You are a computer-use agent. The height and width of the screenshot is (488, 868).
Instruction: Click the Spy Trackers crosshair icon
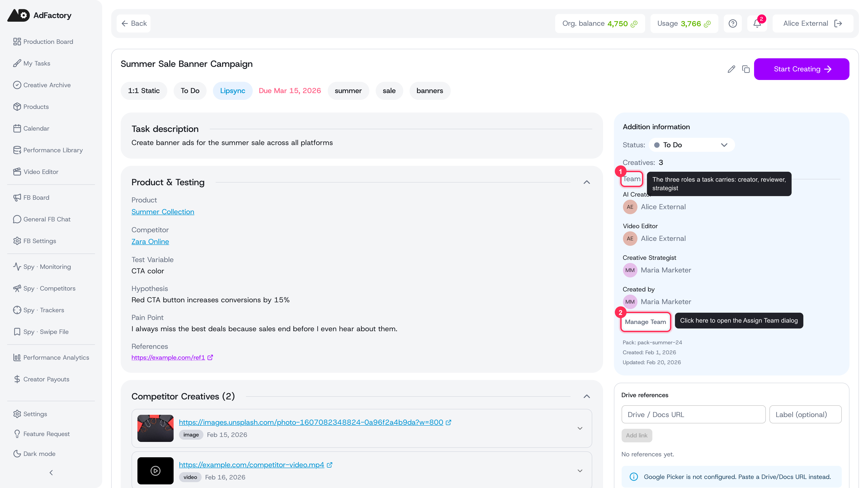pyautogui.click(x=17, y=310)
